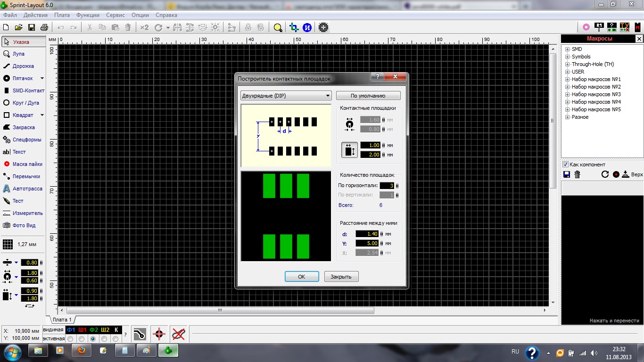Select the Дорожка (track) tool
Viewport: 644px width, 362px height.
pos(23,66)
